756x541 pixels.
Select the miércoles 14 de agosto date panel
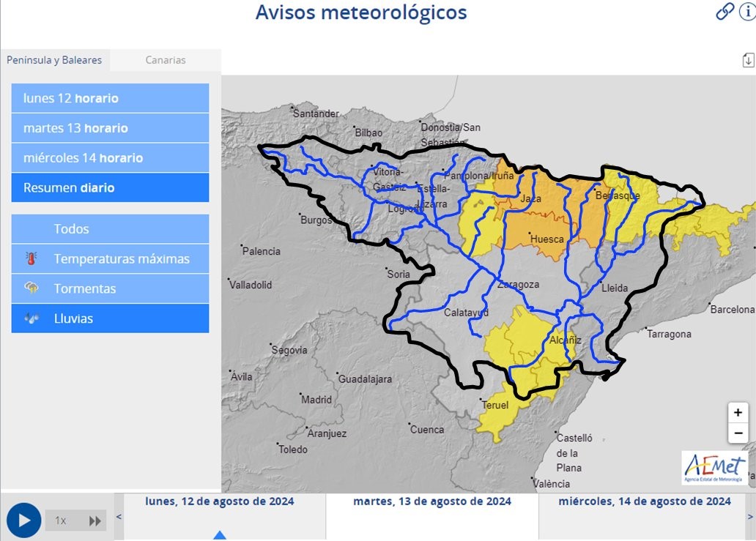[x=643, y=502]
